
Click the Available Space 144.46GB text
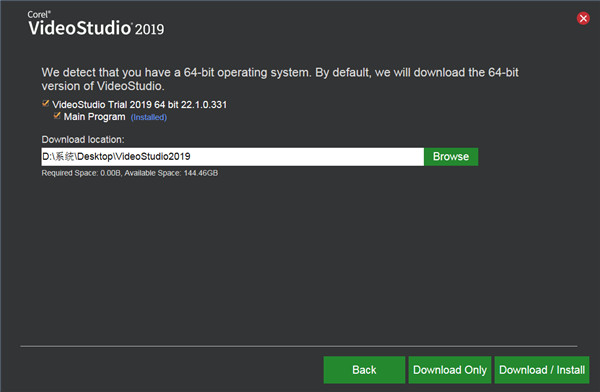(x=171, y=173)
